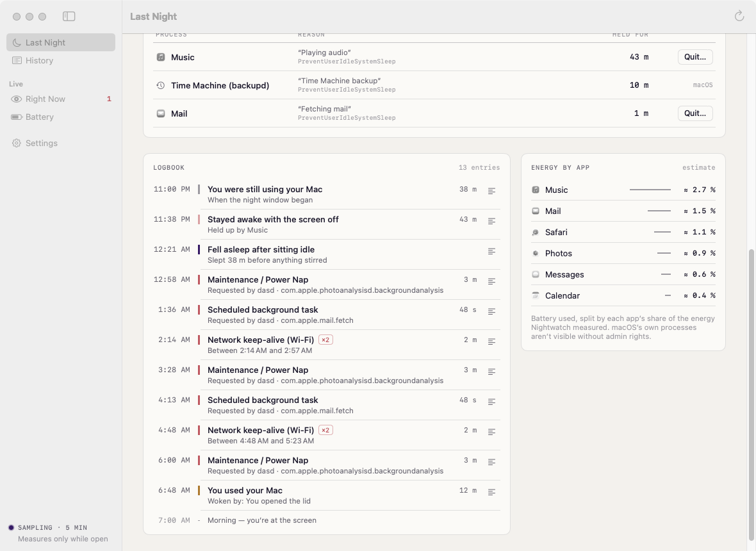Click "Time Machine (backupd)" process name

220,85
